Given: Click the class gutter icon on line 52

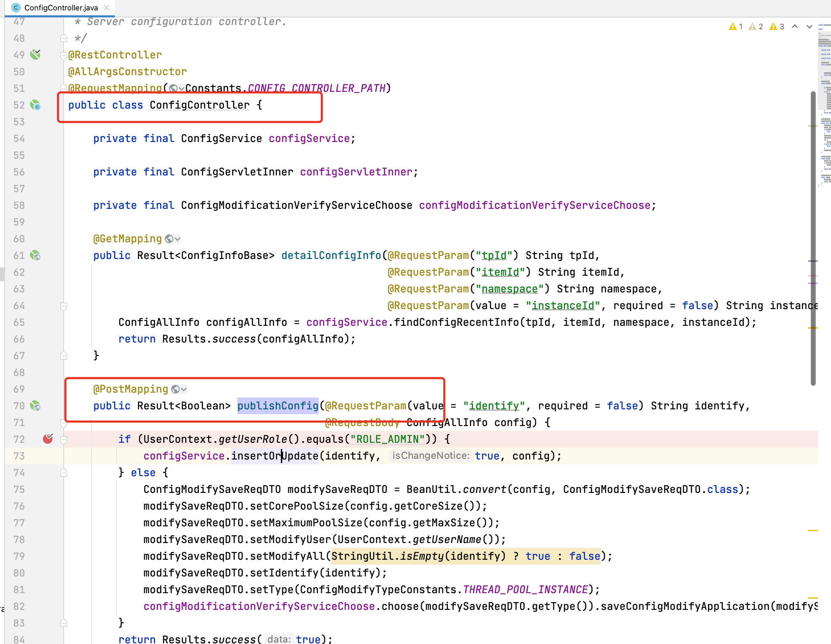Looking at the screenshot, I should tap(35, 105).
